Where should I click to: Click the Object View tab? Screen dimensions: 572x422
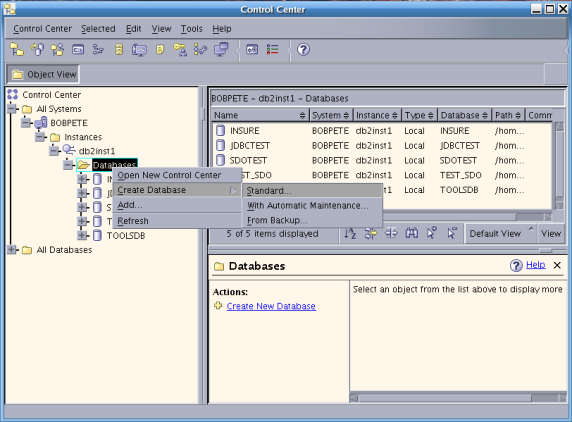point(43,74)
